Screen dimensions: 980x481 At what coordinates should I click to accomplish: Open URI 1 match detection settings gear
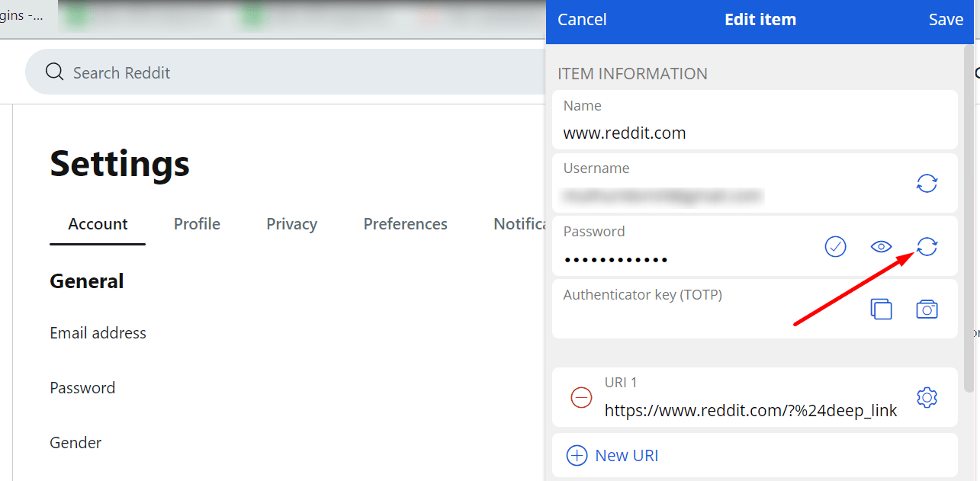(927, 397)
